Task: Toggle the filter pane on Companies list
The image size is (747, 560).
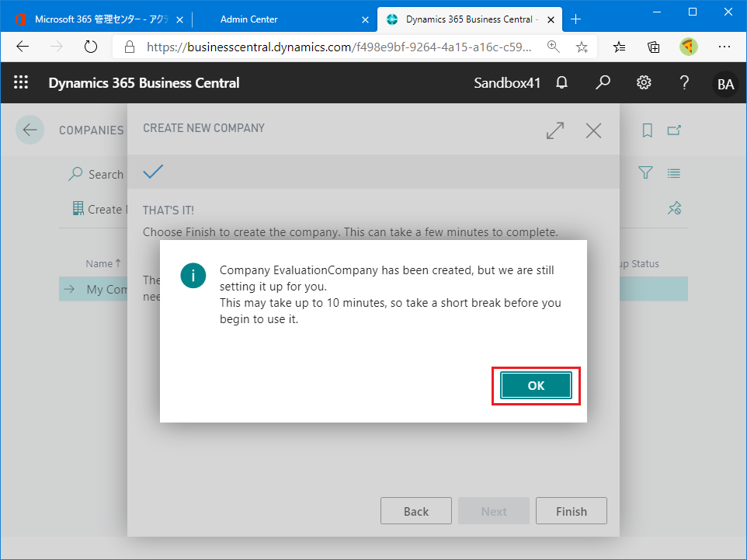Action: pos(645,172)
